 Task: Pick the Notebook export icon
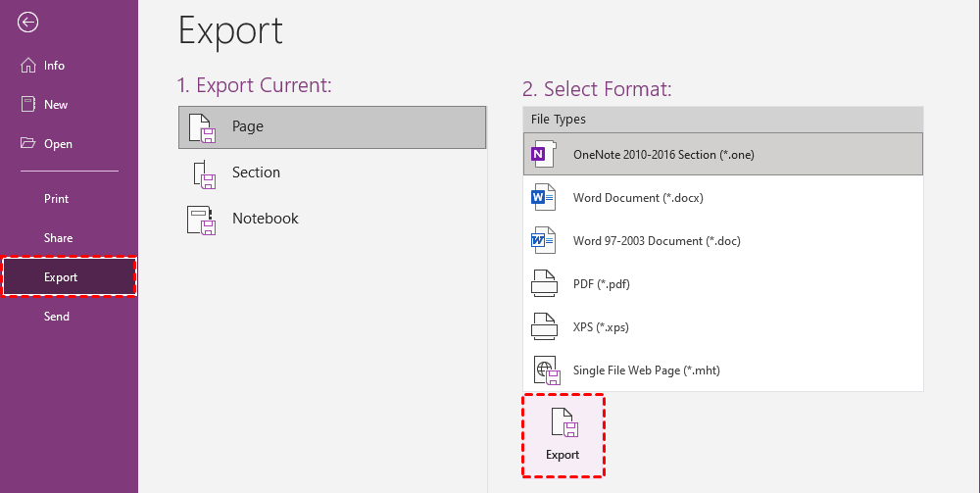pos(201,220)
